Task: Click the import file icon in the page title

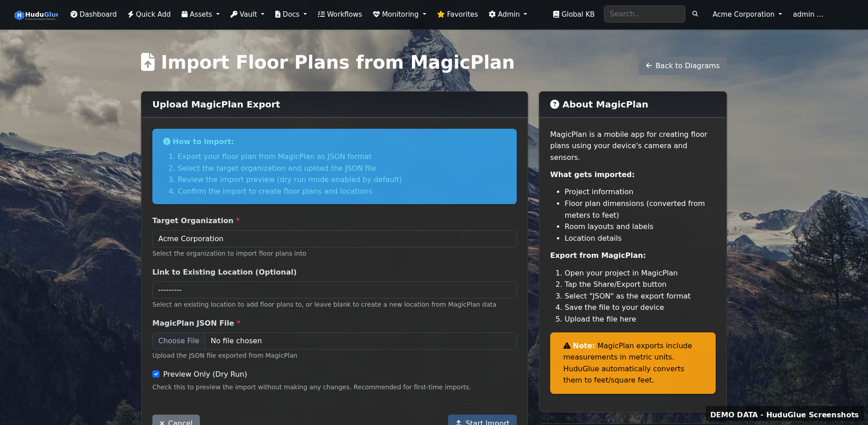Action: pos(148,62)
